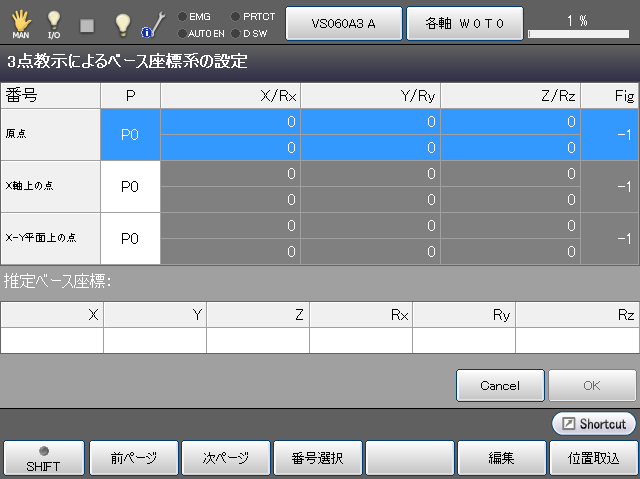This screenshot has width=640, height=479.
Task: Click the gray stop square icon
Action: (x=87, y=23)
